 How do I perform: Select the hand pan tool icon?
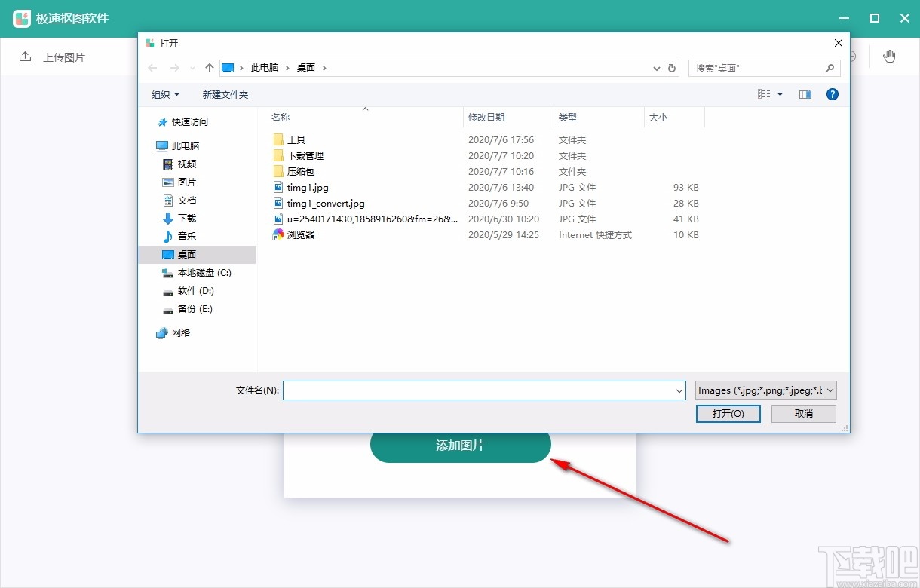[x=890, y=57]
